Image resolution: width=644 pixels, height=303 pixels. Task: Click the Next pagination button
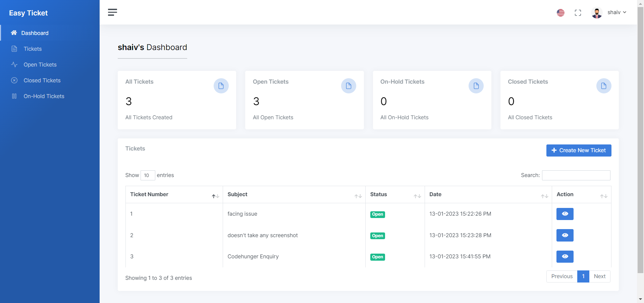tap(599, 276)
